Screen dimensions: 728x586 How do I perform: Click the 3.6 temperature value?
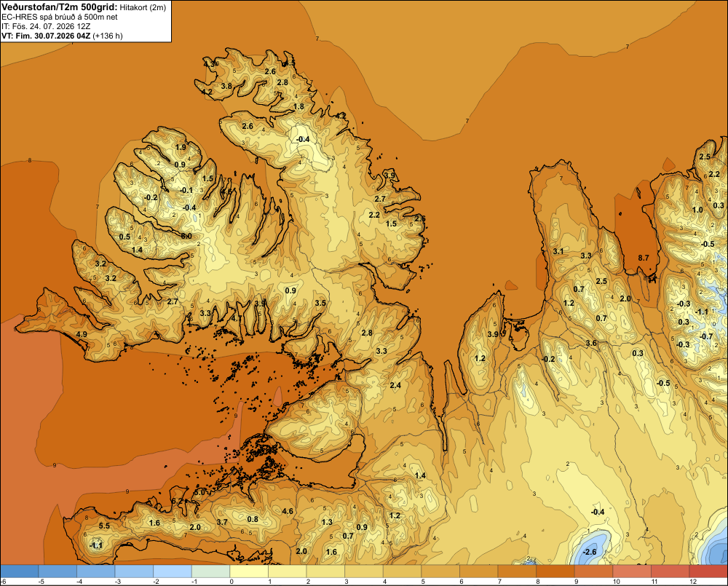click(591, 343)
